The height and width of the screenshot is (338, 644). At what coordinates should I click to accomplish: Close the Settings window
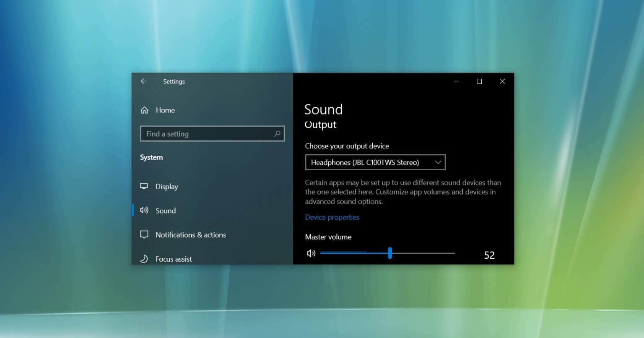pyautogui.click(x=502, y=81)
